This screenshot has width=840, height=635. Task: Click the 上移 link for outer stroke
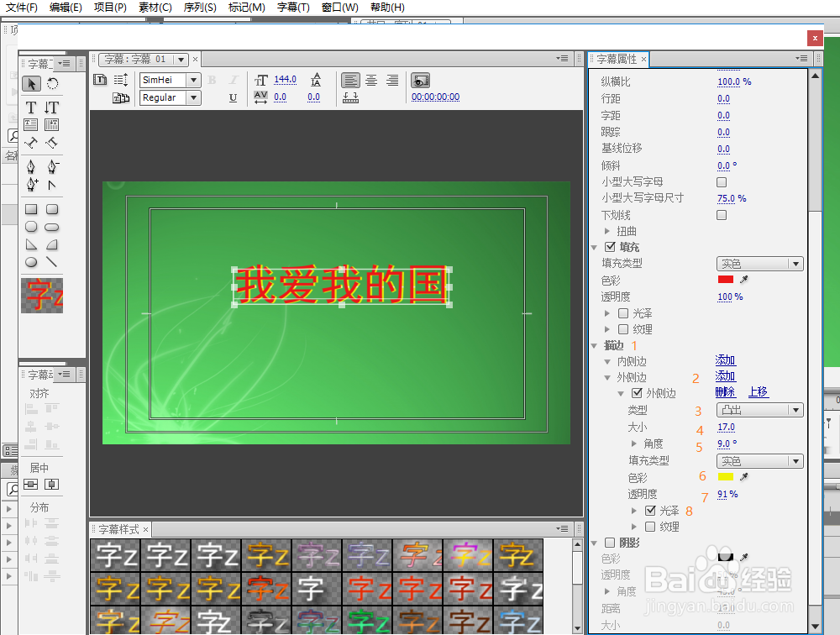pyautogui.click(x=758, y=392)
